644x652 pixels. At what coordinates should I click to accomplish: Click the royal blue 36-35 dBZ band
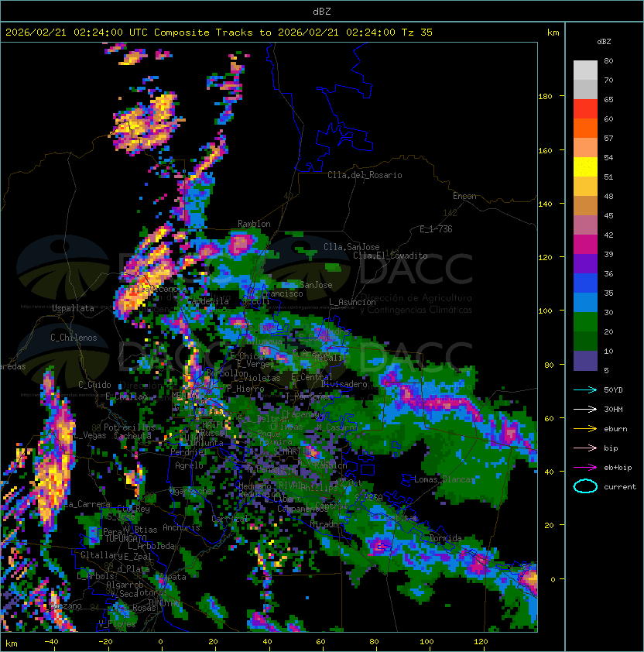click(x=585, y=283)
